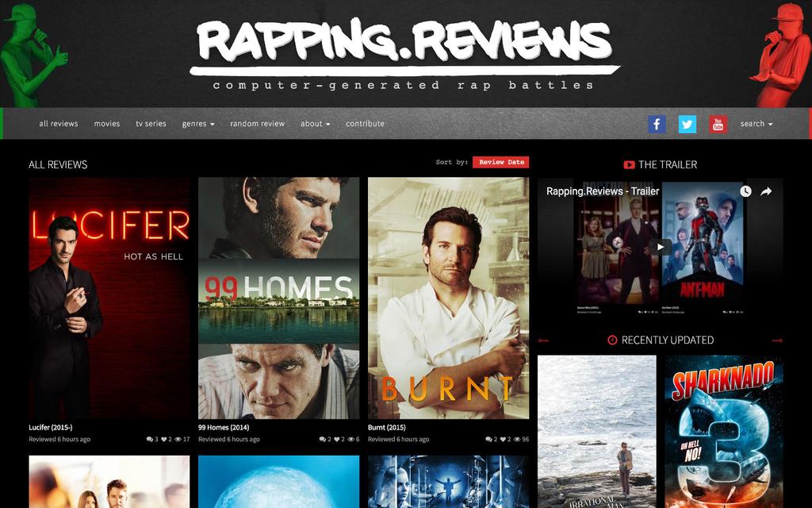The image size is (812, 508).
Task: Click Lucifer comments count icon
Action: click(150, 439)
